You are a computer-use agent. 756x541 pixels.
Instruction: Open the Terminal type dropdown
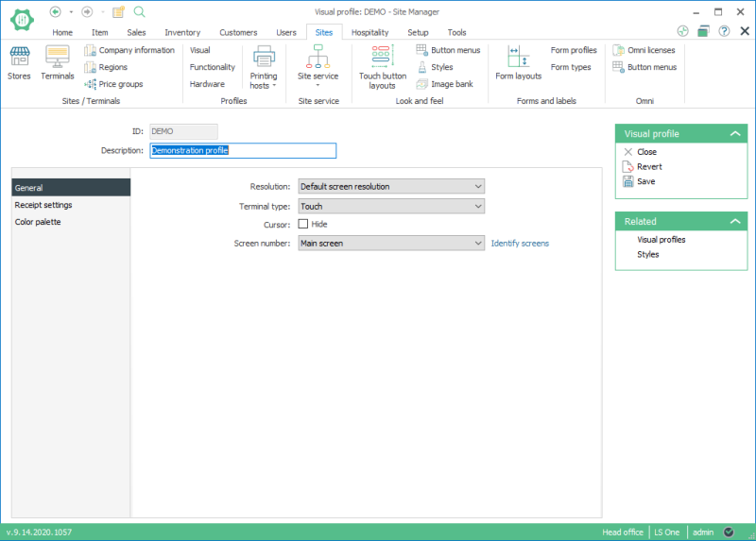tap(391, 206)
